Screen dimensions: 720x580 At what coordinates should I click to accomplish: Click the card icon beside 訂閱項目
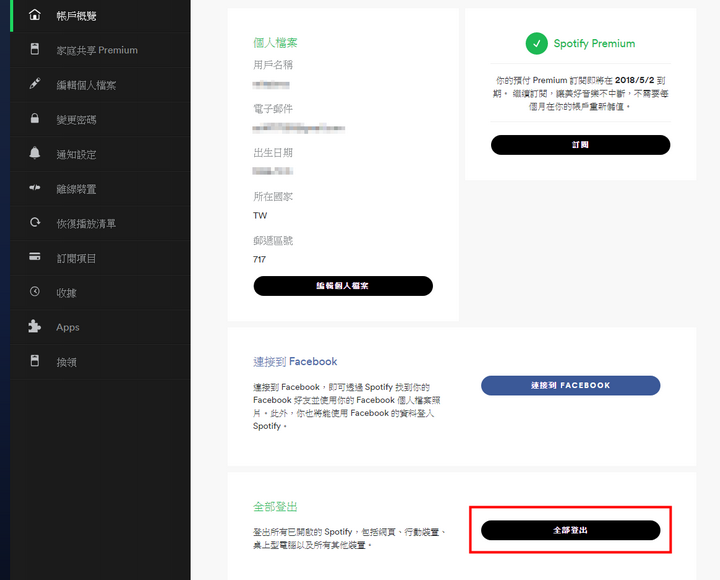[34, 257]
